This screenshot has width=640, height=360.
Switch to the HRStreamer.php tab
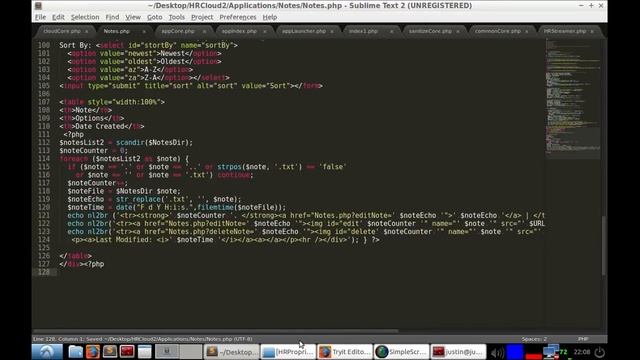click(564, 31)
